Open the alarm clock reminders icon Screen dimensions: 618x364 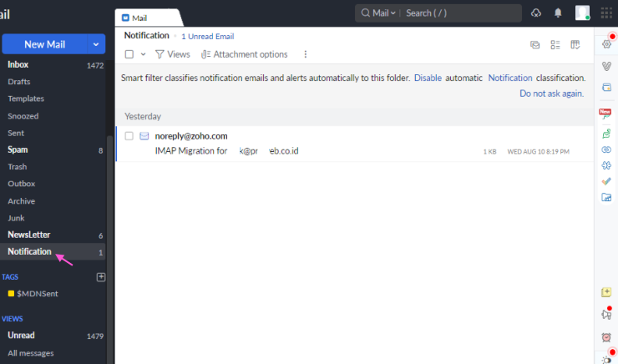pyautogui.click(x=606, y=337)
